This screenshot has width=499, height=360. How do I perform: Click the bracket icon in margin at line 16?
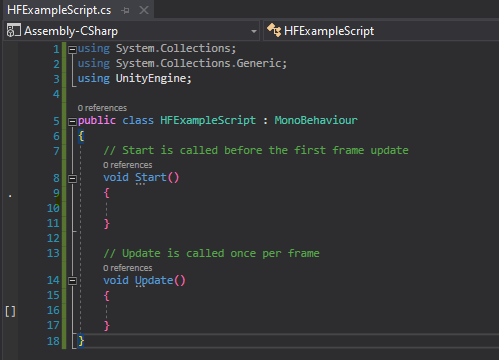[10, 311]
